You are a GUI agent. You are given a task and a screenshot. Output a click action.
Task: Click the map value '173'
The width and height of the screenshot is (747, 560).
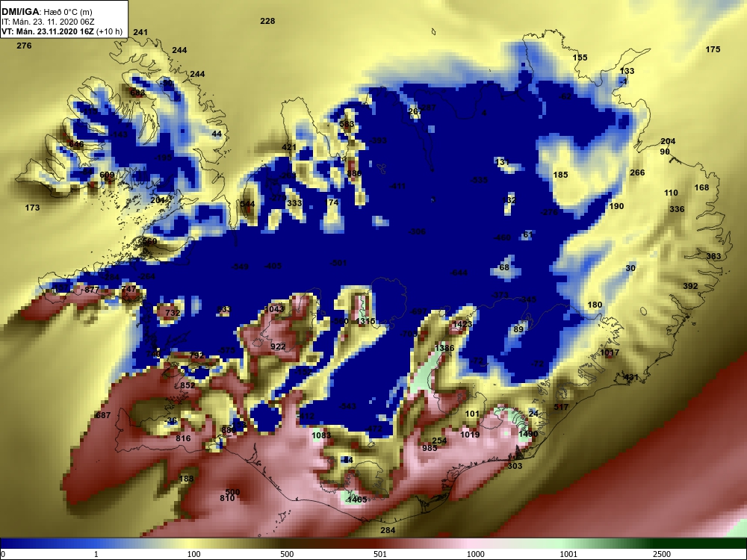pyautogui.click(x=32, y=208)
